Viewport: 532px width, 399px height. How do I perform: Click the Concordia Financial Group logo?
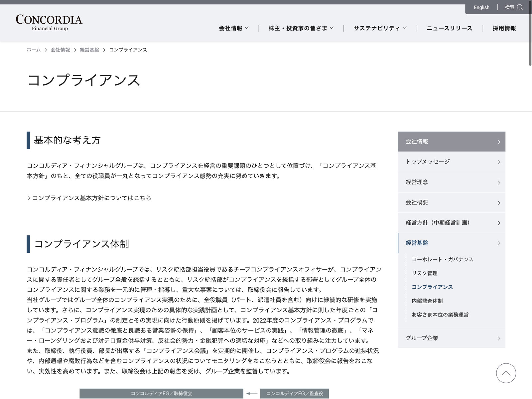click(49, 23)
